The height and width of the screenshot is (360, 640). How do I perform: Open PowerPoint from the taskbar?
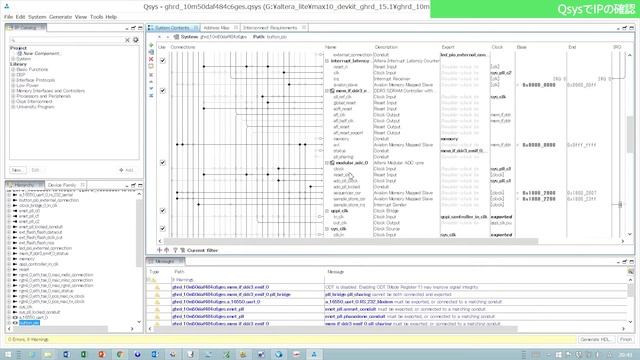pos(102,354)
